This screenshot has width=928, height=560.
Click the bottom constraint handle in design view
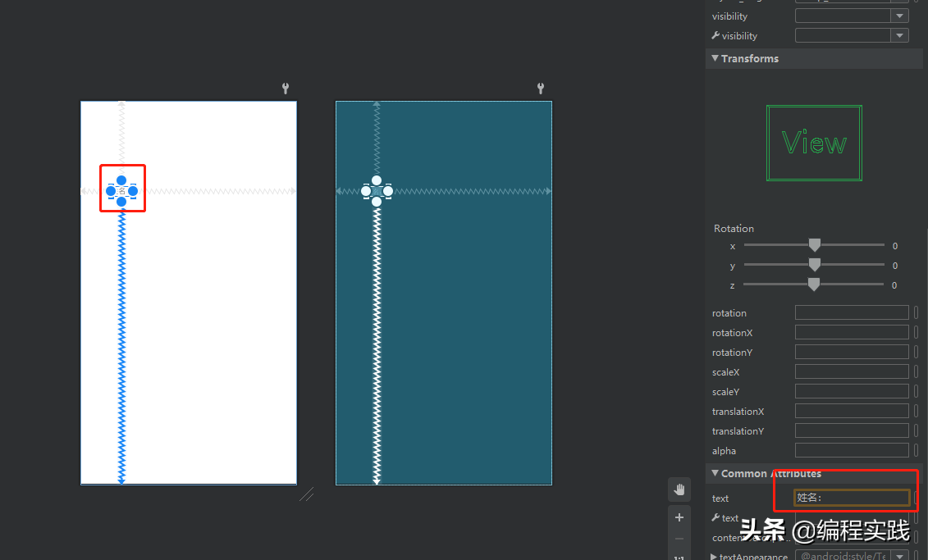pyautogui.click(x=121, y=203)
